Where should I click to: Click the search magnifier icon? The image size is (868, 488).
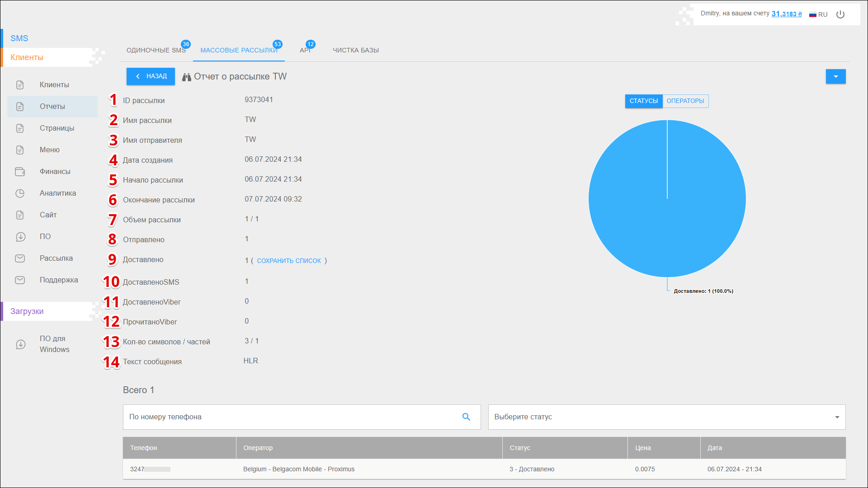click(x=466, y=417)
